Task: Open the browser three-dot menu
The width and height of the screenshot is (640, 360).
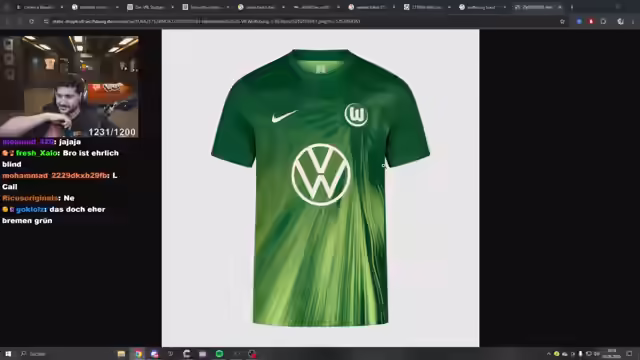Action: pyautogui.click(x=633, y=21)
